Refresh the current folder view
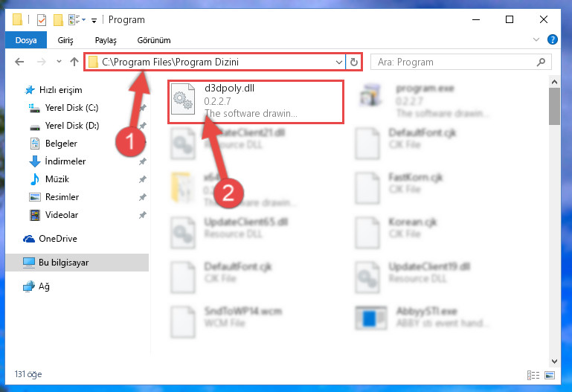The image size is (572, 392). click(x=353, y=62)
